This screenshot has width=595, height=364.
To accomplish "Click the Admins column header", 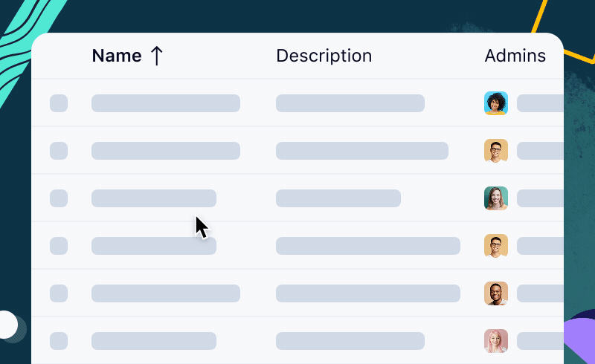I will click(515, 56).
